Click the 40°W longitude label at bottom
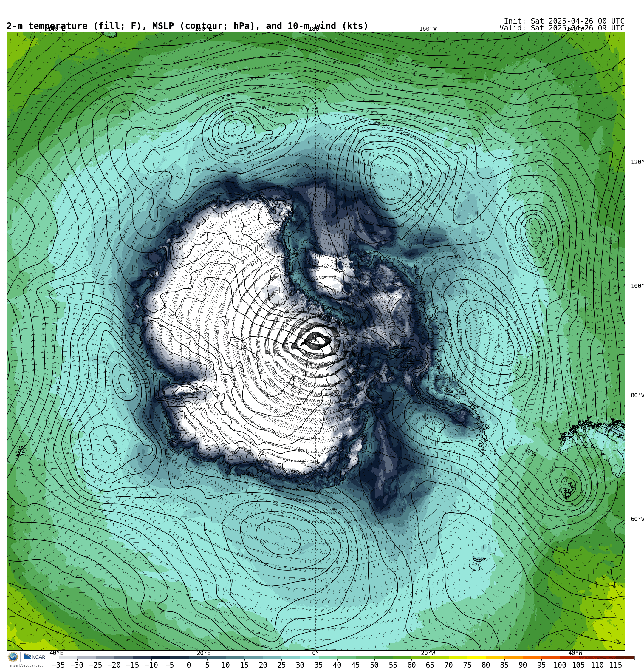 [x=575, y=653]
